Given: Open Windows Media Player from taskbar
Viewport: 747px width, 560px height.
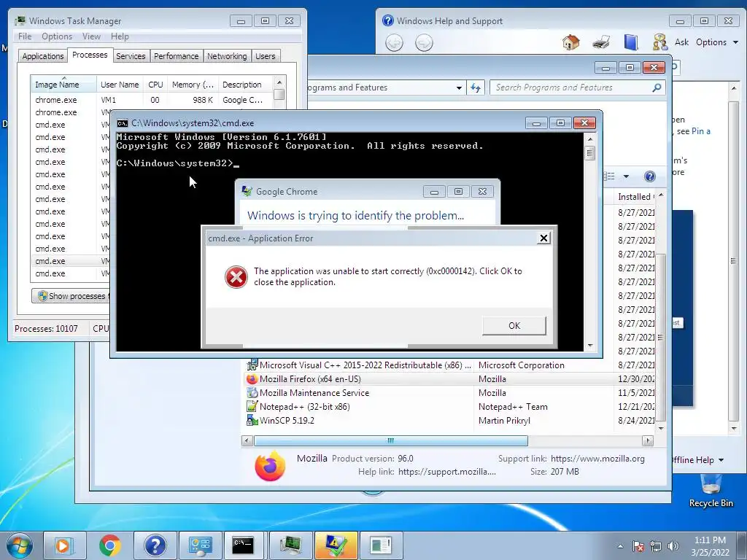Looking at the screenshot, I should tap(64, 545).
